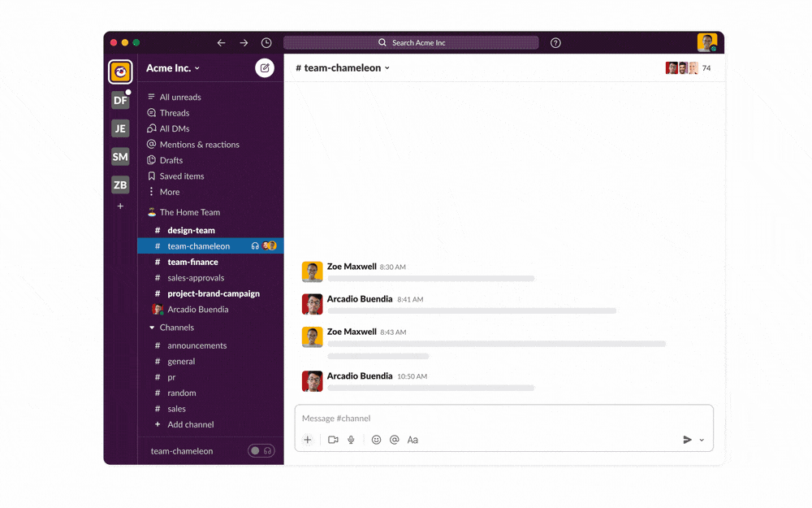Send message with the paper plane icon
The image size is (812, 508).
(687, 440)
